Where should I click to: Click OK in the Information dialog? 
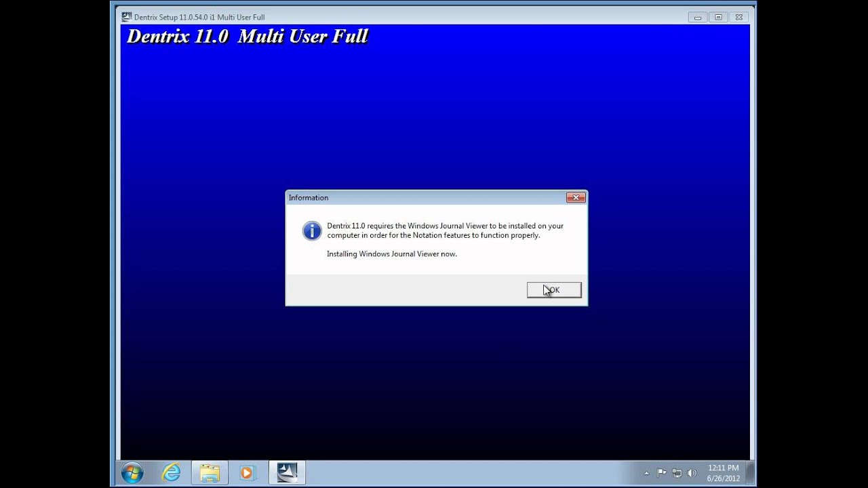pos(554,290)
